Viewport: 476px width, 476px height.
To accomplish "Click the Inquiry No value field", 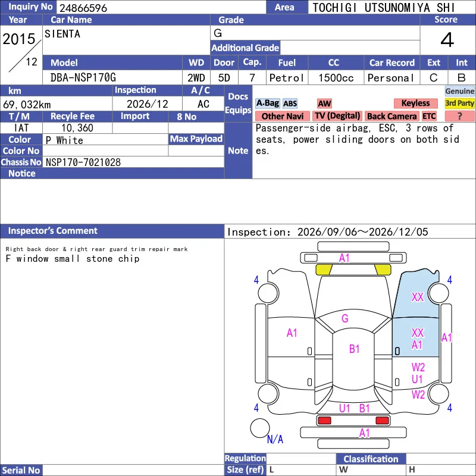I will click(x=161, y=7).
